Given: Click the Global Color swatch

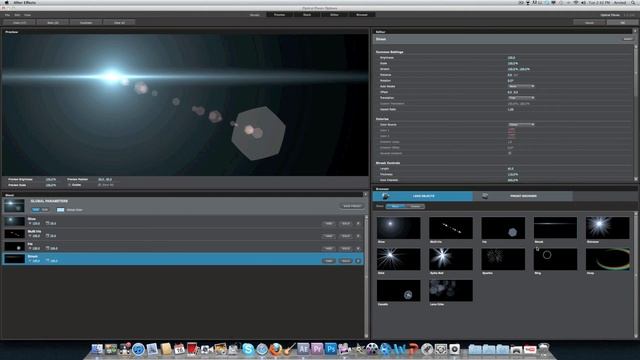Looking at the screenshot, I should pyautogui.click(x=60, y=210).
